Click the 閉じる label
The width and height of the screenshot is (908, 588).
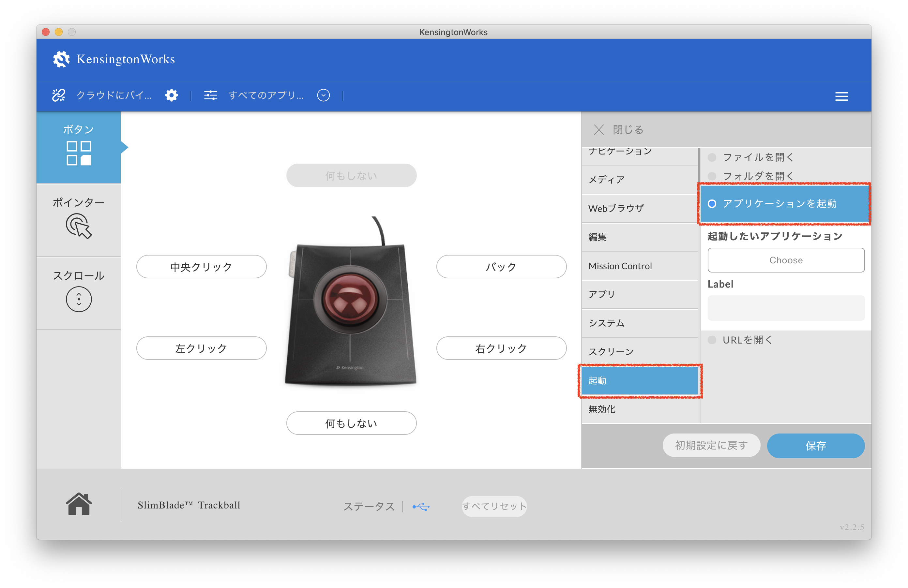(628, 130)
